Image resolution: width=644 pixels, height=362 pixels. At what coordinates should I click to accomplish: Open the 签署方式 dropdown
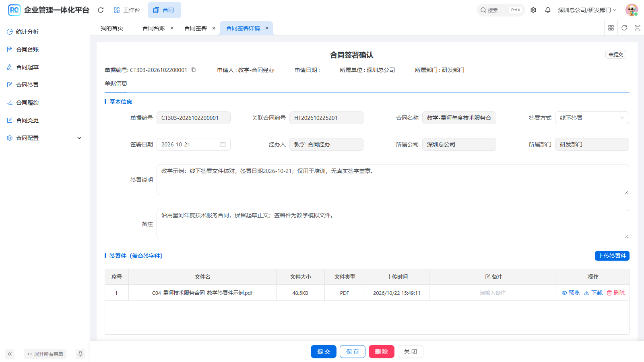592,118
